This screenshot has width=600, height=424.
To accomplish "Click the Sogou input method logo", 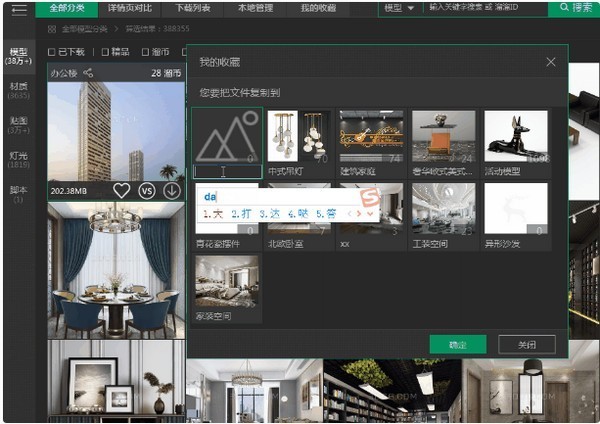I will pyautogui.click(x=369, y=194).
